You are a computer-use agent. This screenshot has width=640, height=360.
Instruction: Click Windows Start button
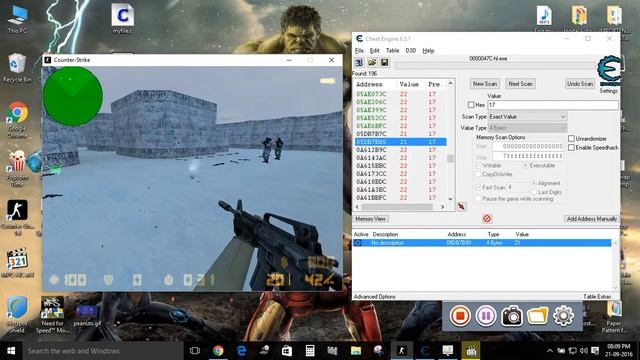point(11,351)
